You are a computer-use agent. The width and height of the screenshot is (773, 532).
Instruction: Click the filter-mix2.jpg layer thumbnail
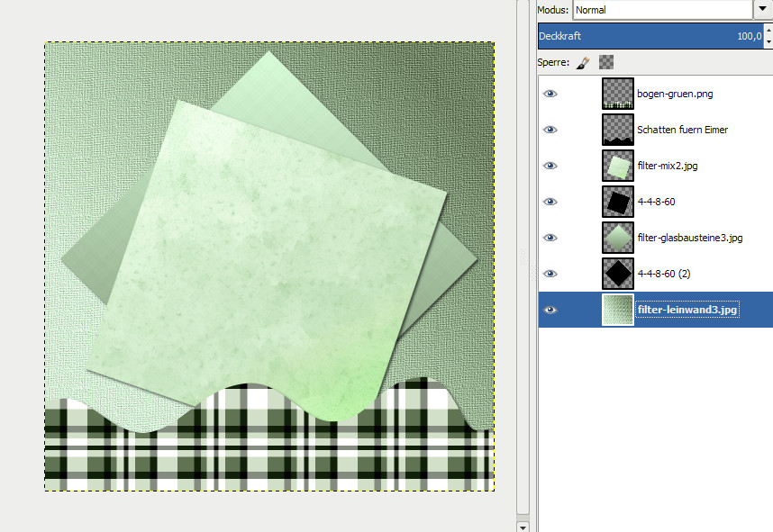click(617, 166)
